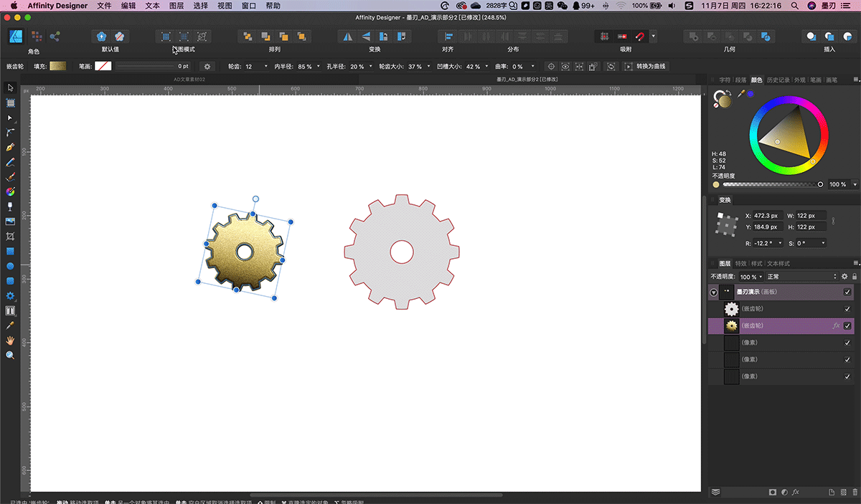Switch to the 特效 panel tab
The height and width of the screenshot is (504, 861).
click(740, 264)
